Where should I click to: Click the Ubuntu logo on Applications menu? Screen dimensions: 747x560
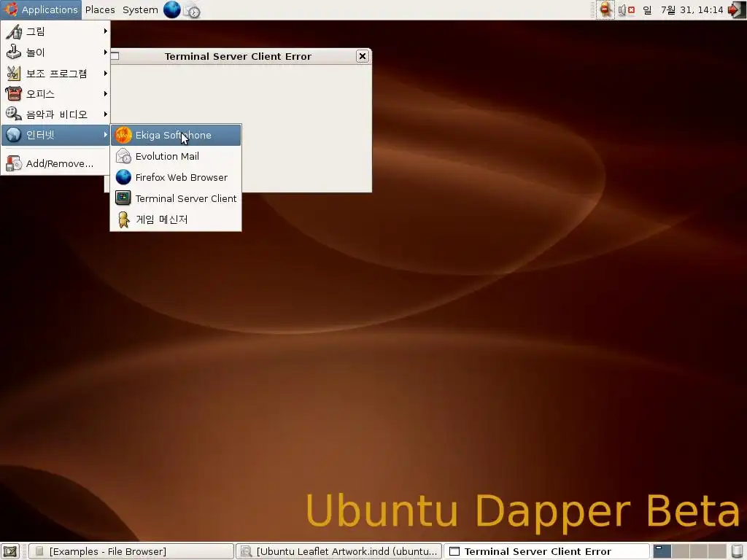[10, 9]
